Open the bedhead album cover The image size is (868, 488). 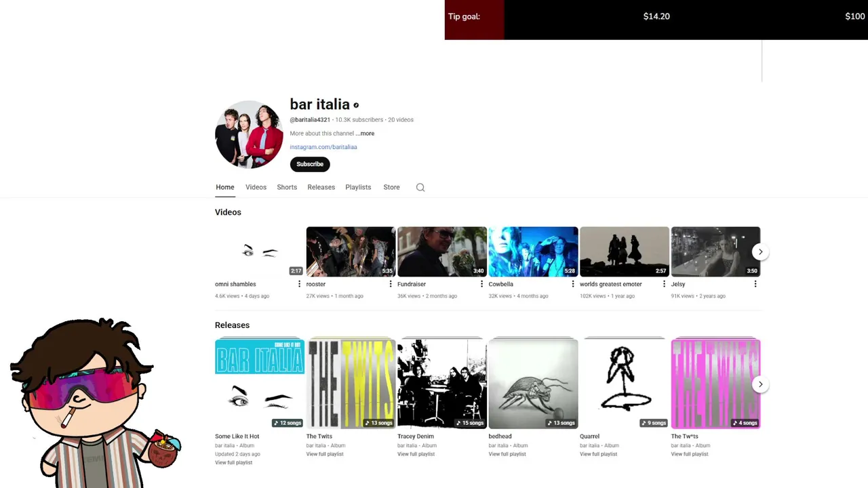click(x=533, y=384)
